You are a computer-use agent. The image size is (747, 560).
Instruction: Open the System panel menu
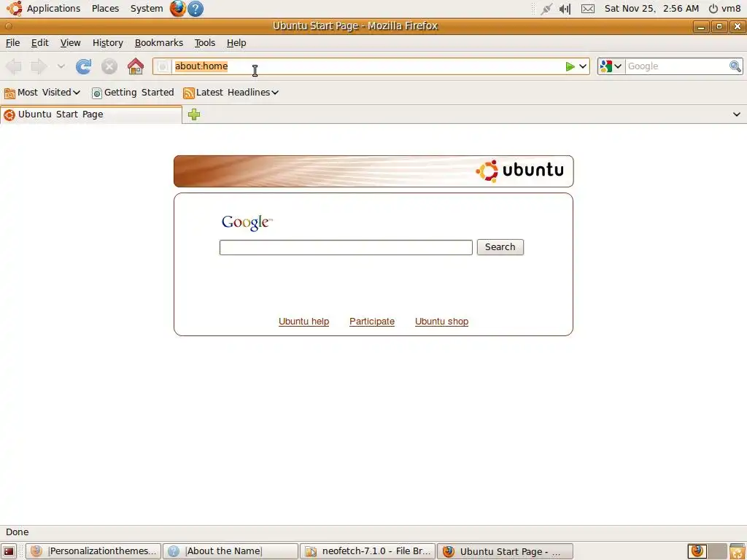(146, 9)
